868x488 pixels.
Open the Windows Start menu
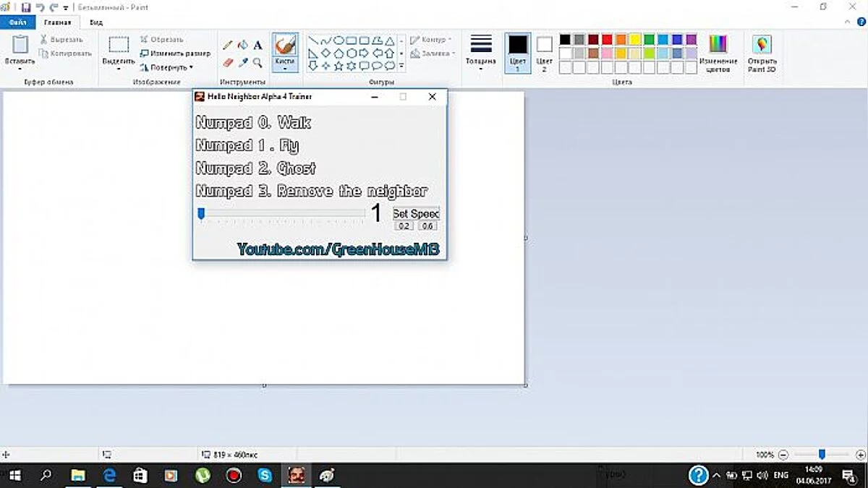[15, 475]
